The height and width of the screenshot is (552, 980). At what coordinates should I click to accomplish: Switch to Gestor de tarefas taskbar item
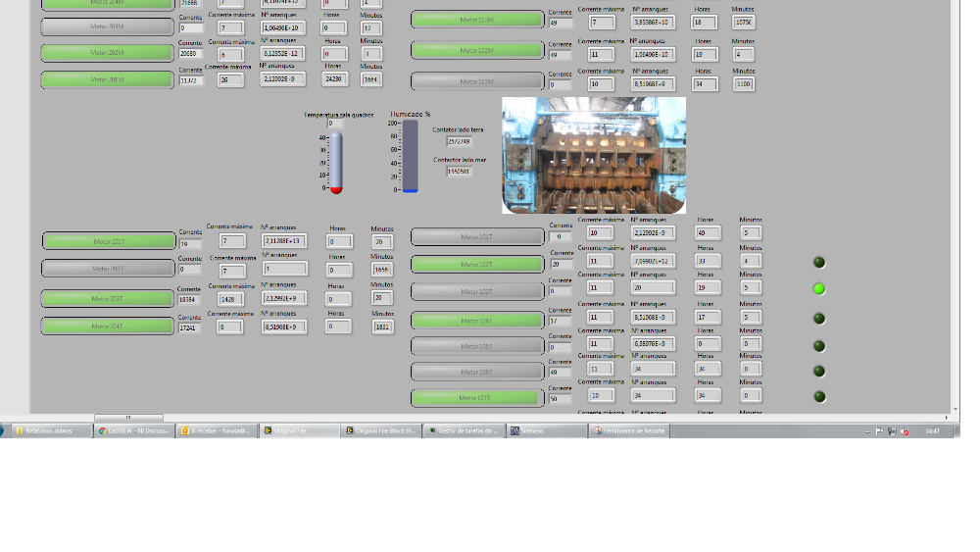[x=465, y=430]
